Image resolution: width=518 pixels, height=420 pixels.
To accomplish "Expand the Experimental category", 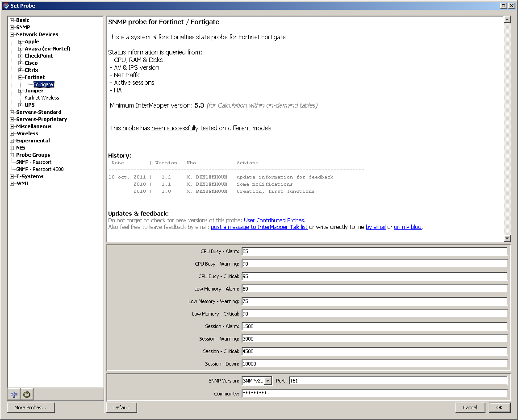I will 12,141.
